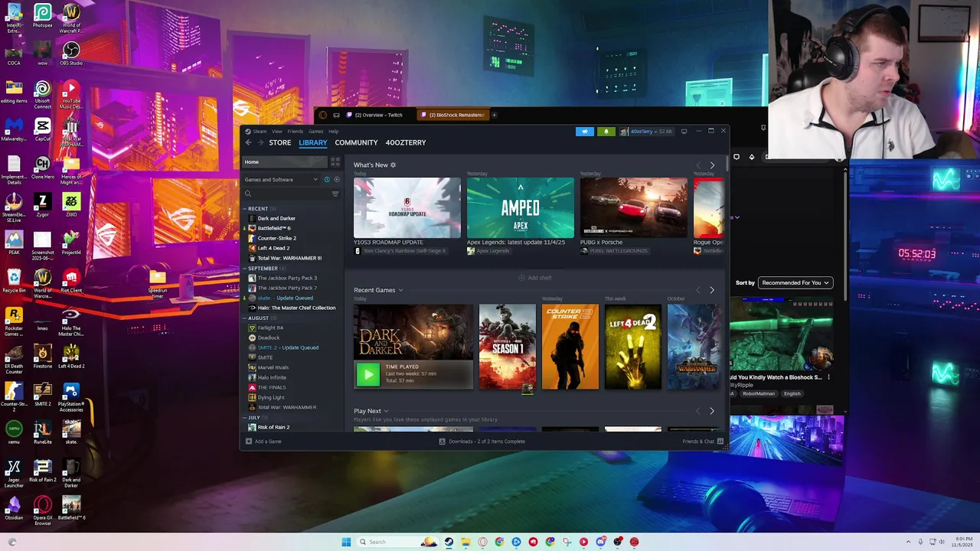
Task: Open advanced filters in library search
Action: (335, 194)
